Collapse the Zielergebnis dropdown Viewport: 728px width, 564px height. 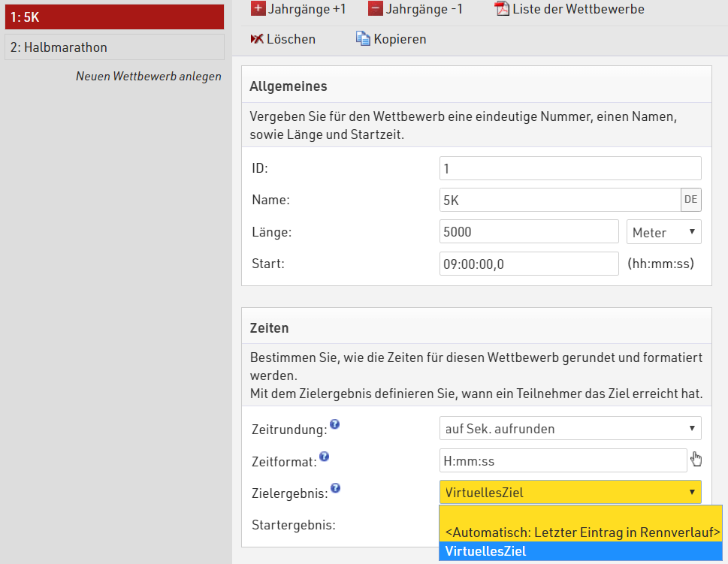click(569, 493)
